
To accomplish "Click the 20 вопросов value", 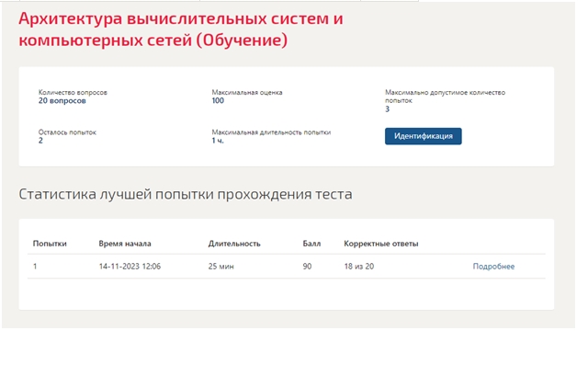I will click(x=62, y=100).
